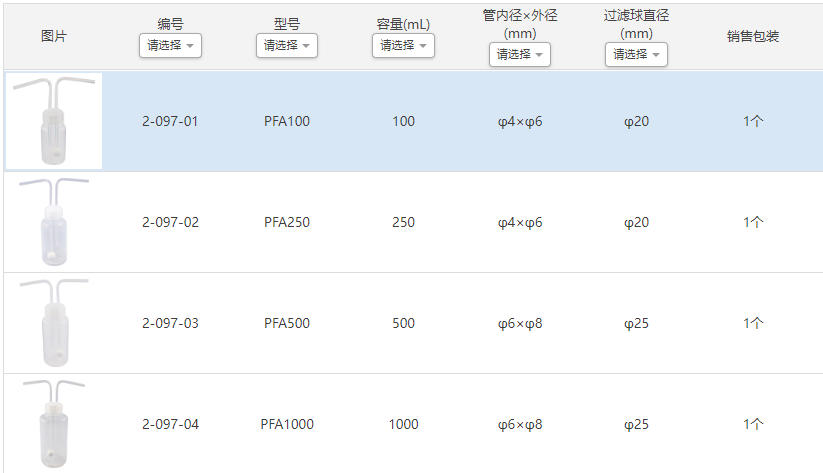
Task: Click the 图片 column header
Action: 54,36
